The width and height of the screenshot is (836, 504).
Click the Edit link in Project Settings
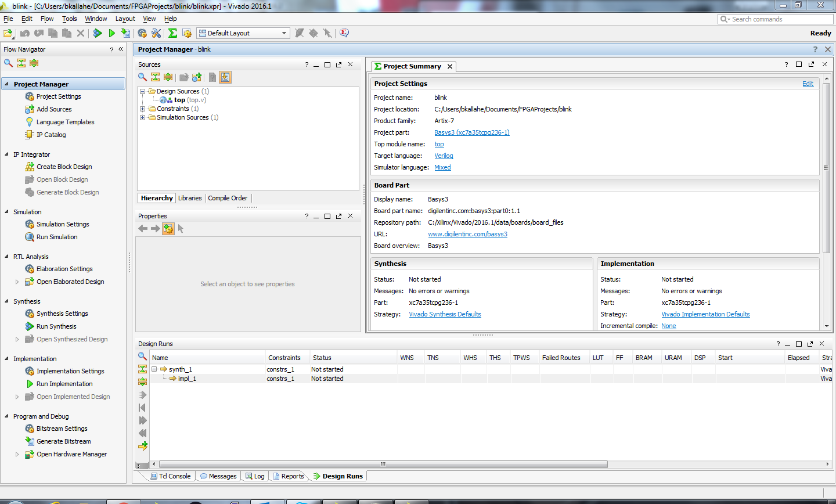tap(808, 84)
